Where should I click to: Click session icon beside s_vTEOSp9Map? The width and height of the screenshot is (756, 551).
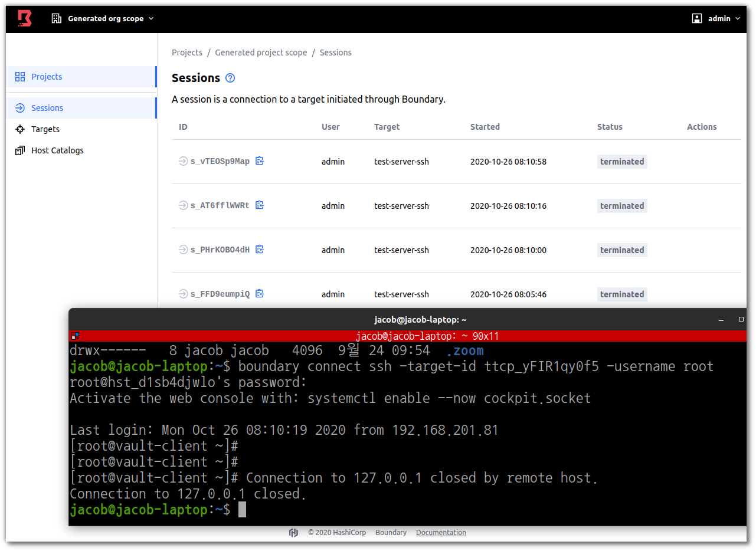click(183, 161)
